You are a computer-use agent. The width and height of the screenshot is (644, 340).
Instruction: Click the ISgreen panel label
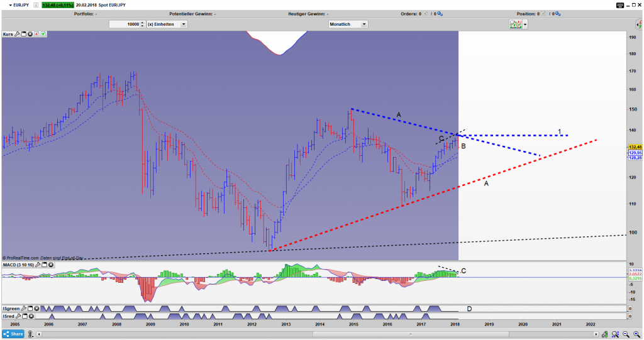click(11, 309)
